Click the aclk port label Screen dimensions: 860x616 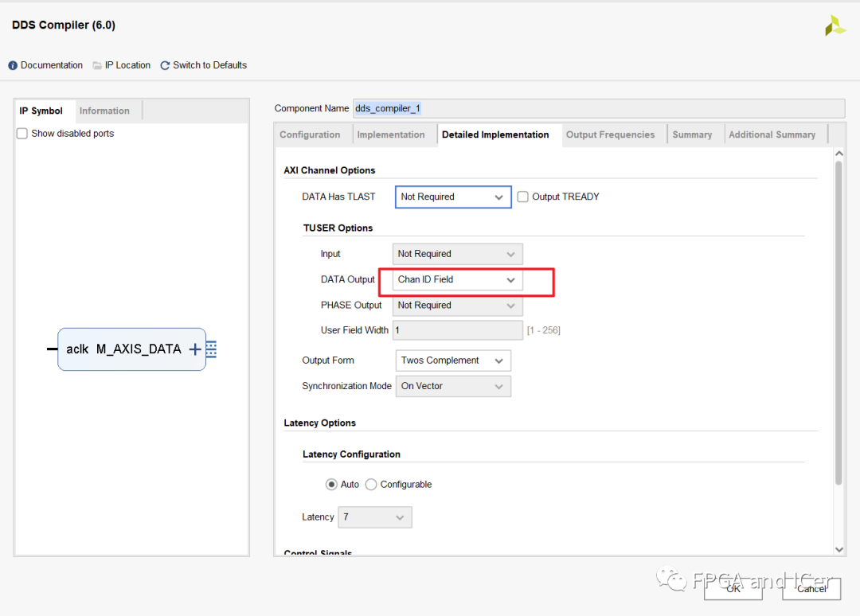coord(77,349)
